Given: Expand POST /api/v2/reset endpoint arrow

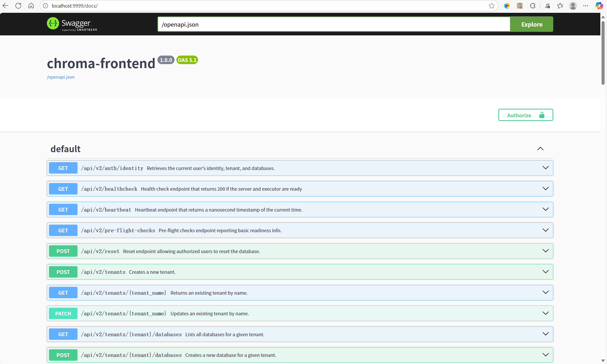Looking at the screenshot, I should click(545, 251).
